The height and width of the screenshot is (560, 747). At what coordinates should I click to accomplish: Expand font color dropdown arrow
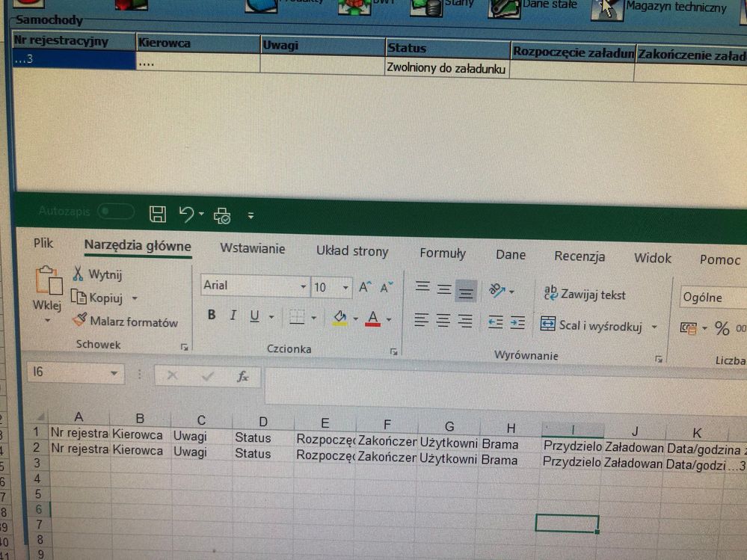coord(389,319)
